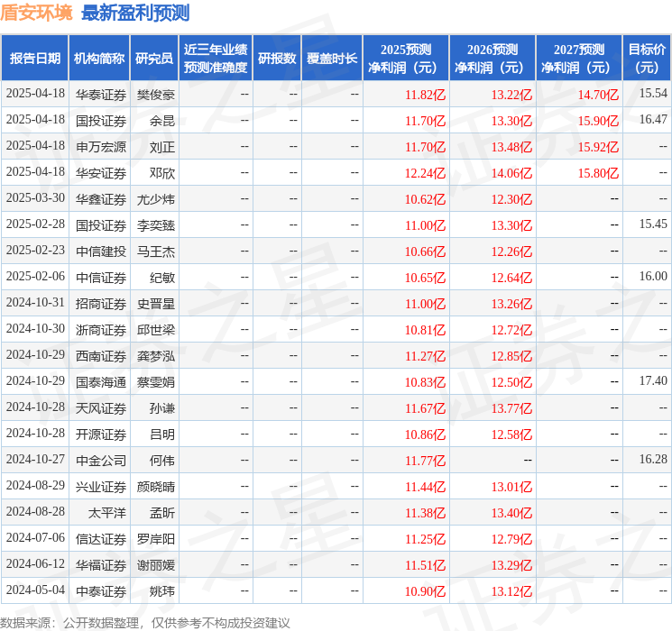Image resolution: width=672 pixels, height=631 pixels.
Task: Click the 14.70亿 2027 forecast value
Action: pos(598,95)
